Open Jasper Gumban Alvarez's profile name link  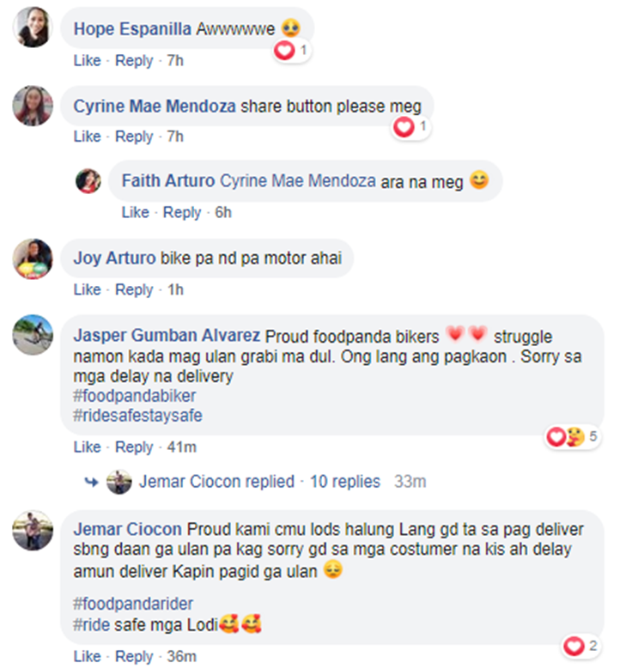pos(167,335)
